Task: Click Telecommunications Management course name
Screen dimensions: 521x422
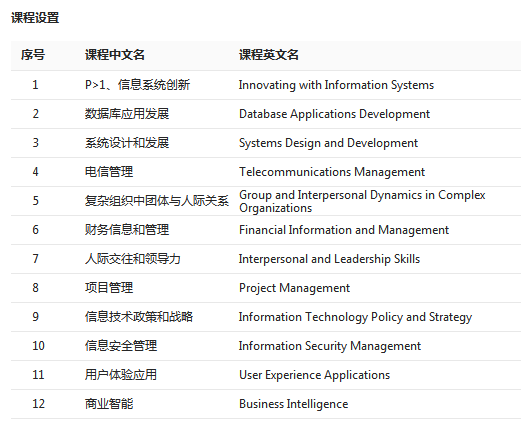Action: (332, 172)
